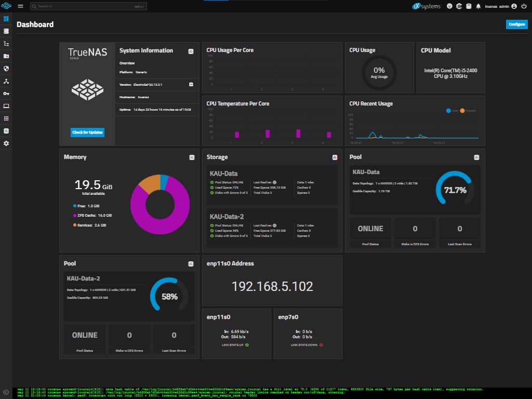Viewport: 532px width, 399px height.
Task: Go to the Network page in the sidebar
Action: click(x=6, y=81)
